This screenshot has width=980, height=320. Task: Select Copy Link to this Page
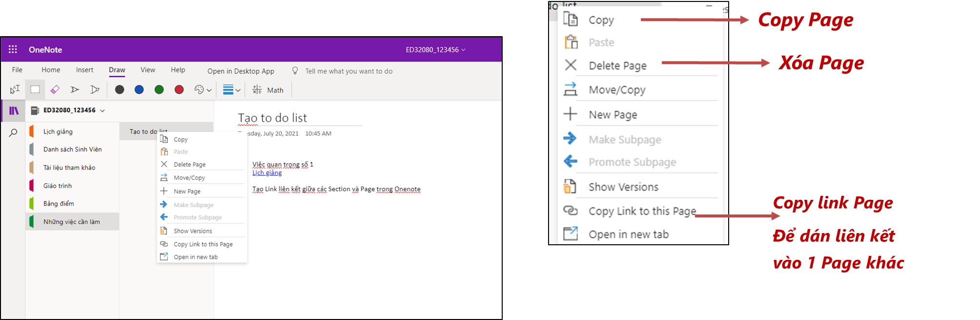point(203,244)
